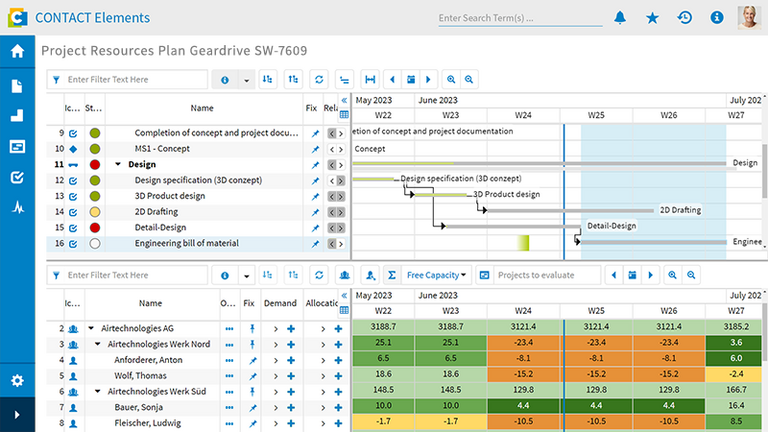
Task: Select the Engineering bill of material row
Action: click(x=198, y=243)
